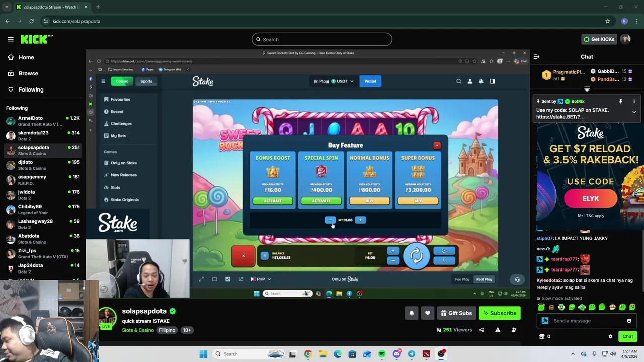Go back in the browser
644x362 pixels.
[x=7, y=21]
